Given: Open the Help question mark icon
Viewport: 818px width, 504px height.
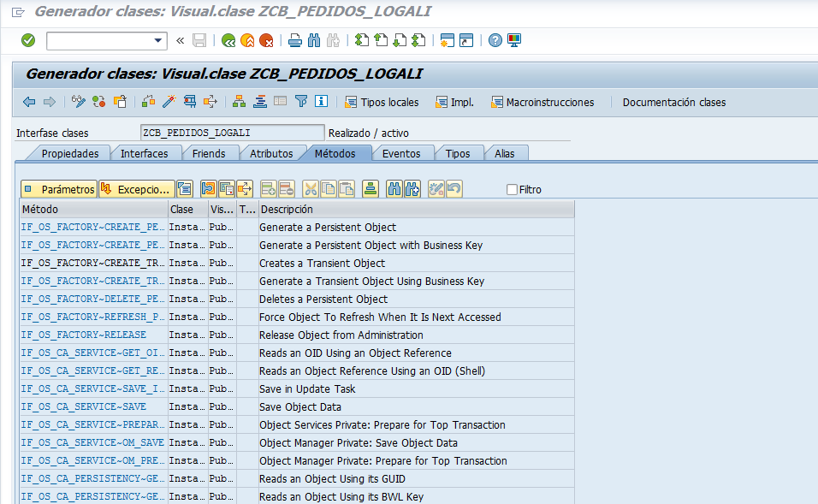Looking at the screenshot, I should tap(495, 40).
